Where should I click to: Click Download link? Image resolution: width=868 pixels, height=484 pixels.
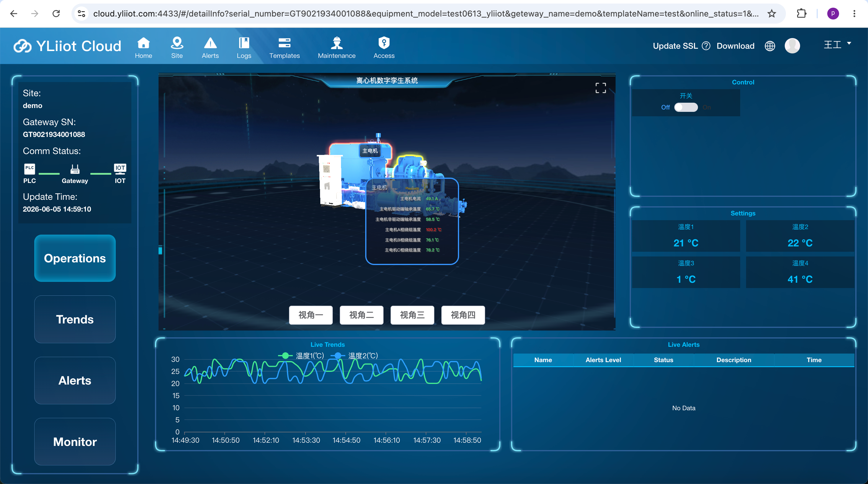coord(735,46)
